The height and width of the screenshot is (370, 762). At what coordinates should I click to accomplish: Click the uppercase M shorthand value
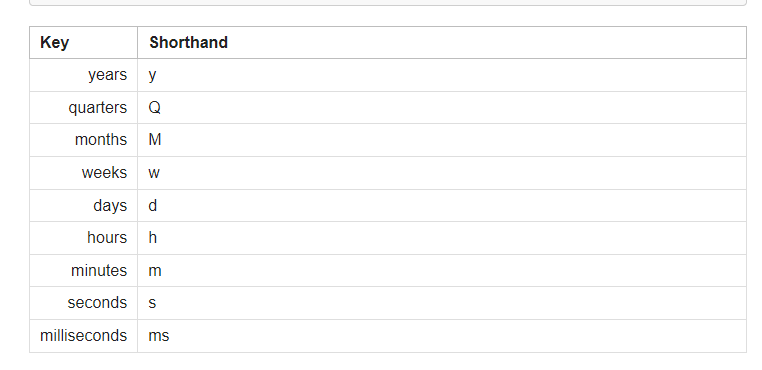[x=155, y=140]
